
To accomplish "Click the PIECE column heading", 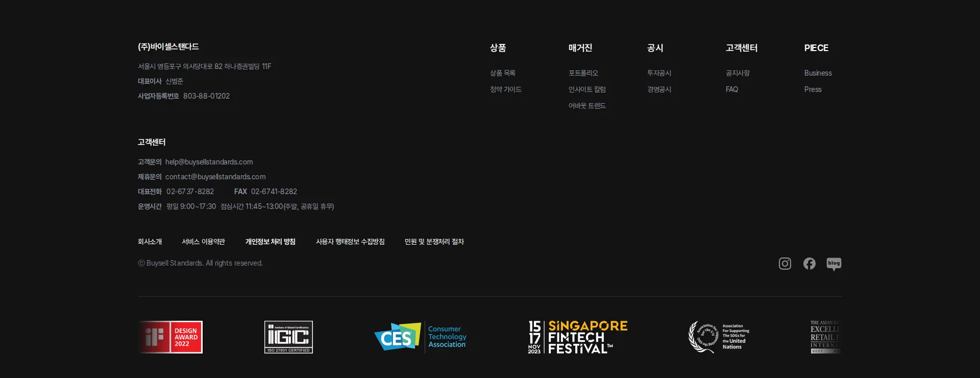I will (x=816, y=48).
